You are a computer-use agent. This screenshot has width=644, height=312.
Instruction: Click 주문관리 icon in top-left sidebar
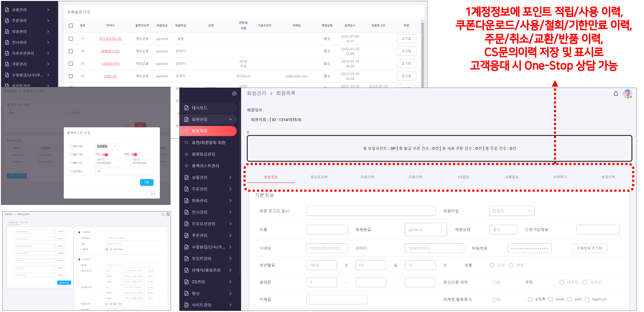click(7, 21)
